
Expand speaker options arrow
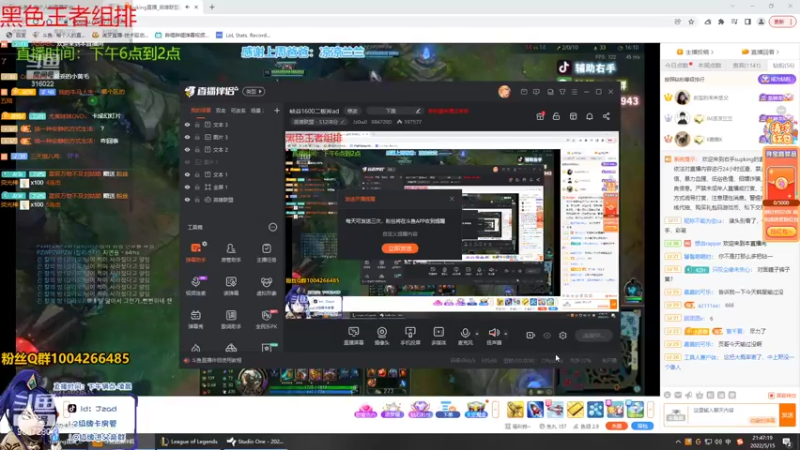tap(506, 334)
